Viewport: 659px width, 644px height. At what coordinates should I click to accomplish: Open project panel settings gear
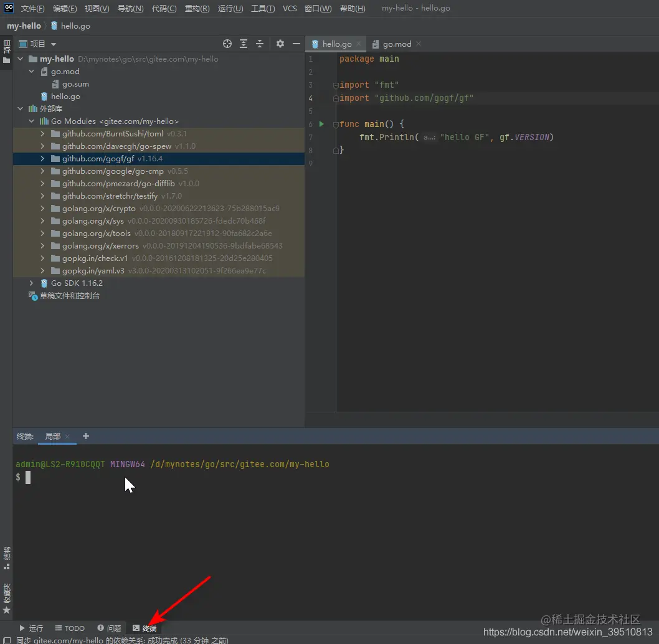tap(280, 44)
